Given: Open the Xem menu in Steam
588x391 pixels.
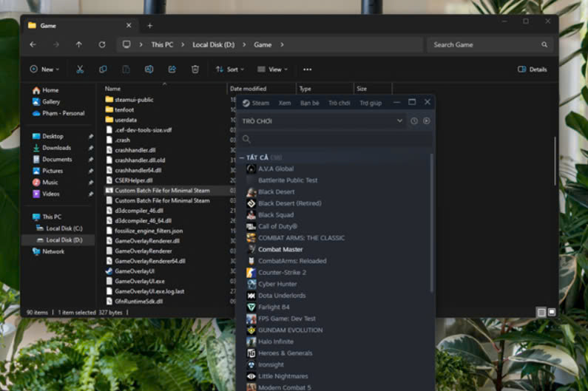Looking at the screenshot, I should [x=285, y=103].
